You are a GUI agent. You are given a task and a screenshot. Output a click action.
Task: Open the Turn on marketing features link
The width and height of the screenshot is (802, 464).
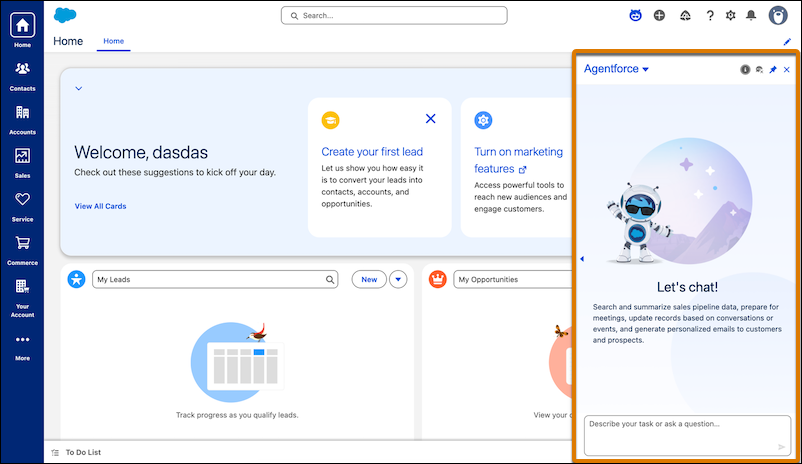coord(518,160)
